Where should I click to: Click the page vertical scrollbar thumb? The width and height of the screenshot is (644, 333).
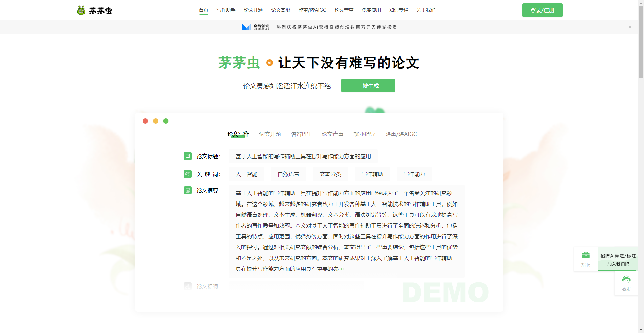pyautogui.click(x=641, y=42)
